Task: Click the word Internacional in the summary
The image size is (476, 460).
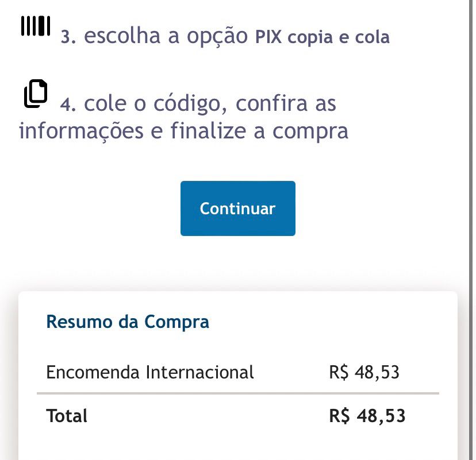Action: pos(199,372)
